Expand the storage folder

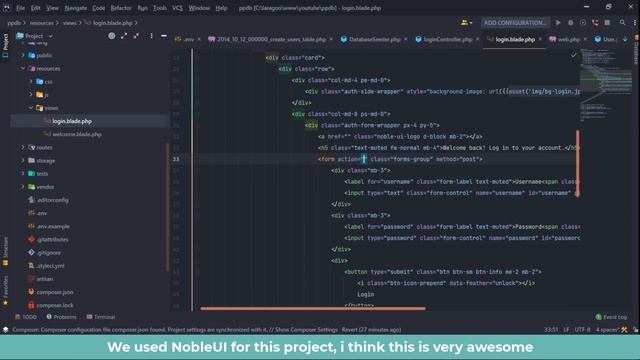pyautogui.click(x=23, y=160)
